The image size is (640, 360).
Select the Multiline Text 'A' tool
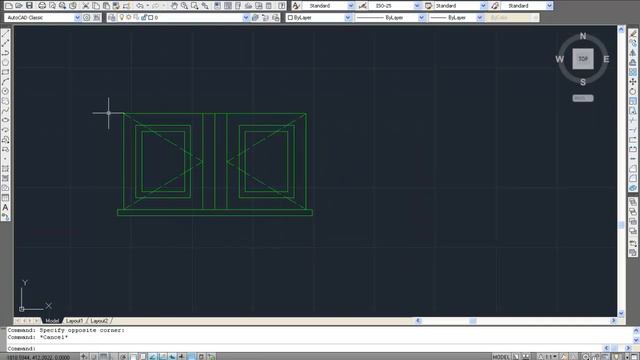point(5,207)
